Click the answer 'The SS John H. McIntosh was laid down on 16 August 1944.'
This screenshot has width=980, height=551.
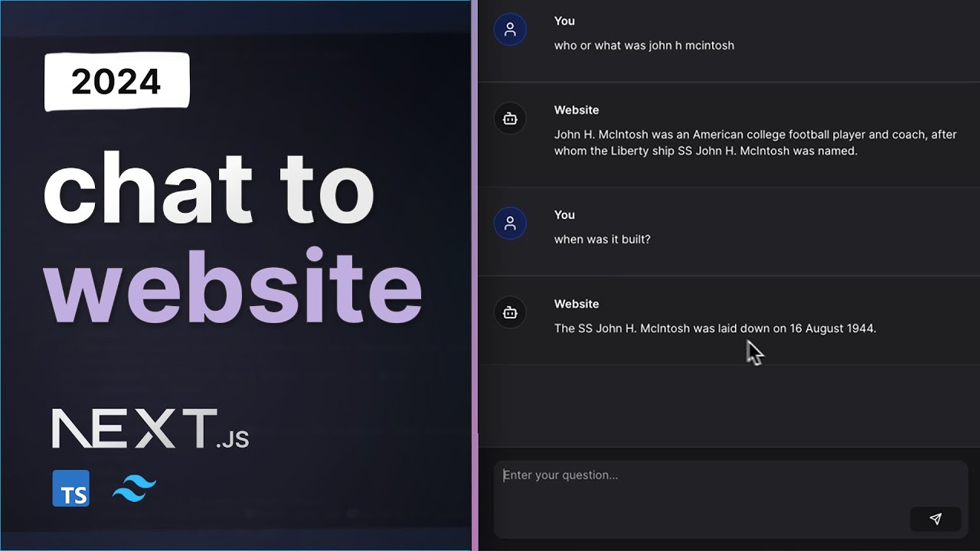click(715, 328)
